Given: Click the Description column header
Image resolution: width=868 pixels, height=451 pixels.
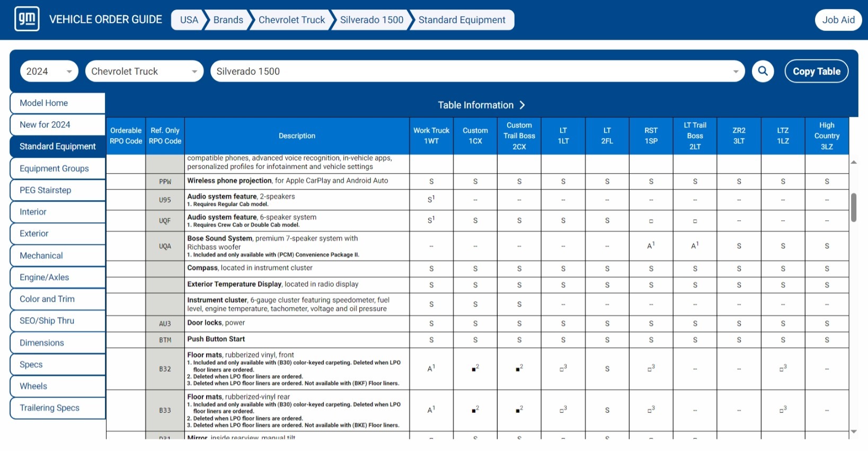Looking at the screenshot, I should (297, 136).
